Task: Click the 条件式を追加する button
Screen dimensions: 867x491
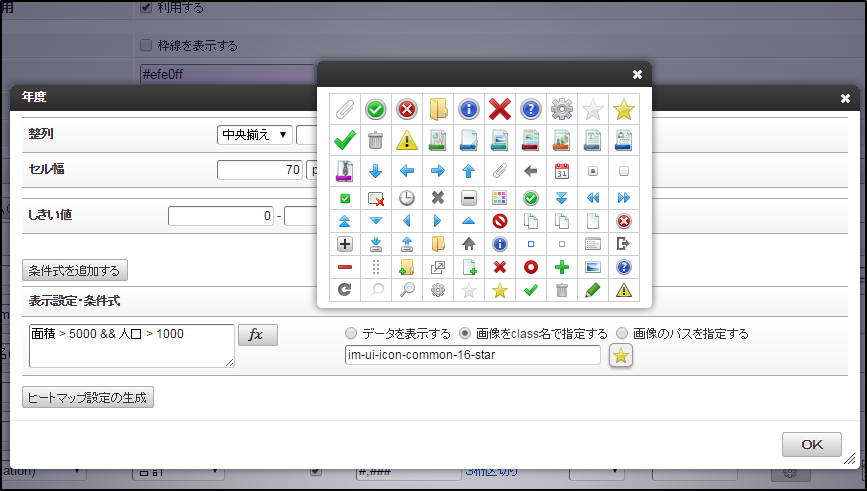Action: click(75, 270)
